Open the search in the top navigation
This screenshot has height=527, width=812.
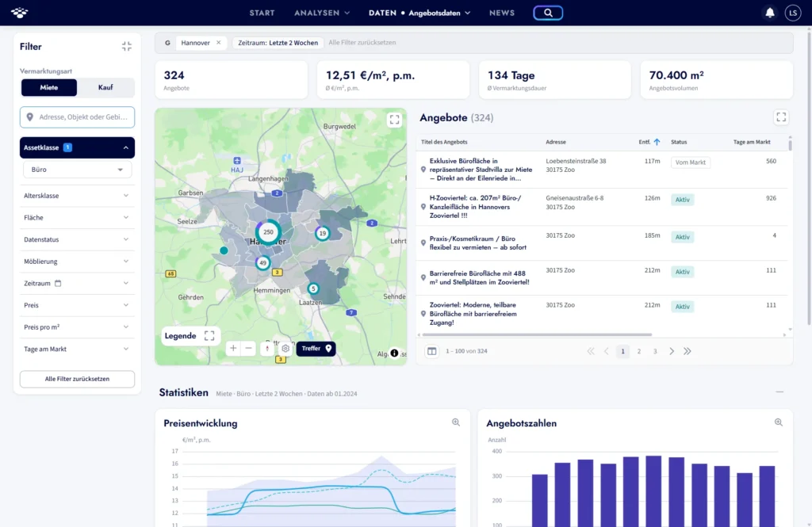pos(548,13)
